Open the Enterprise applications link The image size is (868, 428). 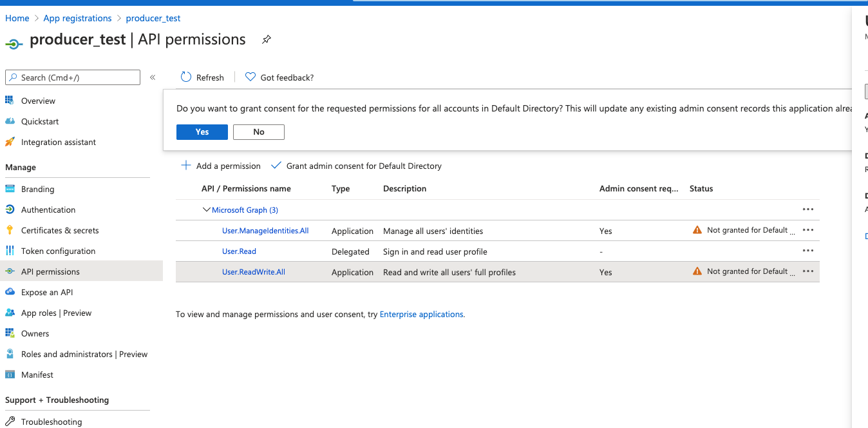click(422, 315)
